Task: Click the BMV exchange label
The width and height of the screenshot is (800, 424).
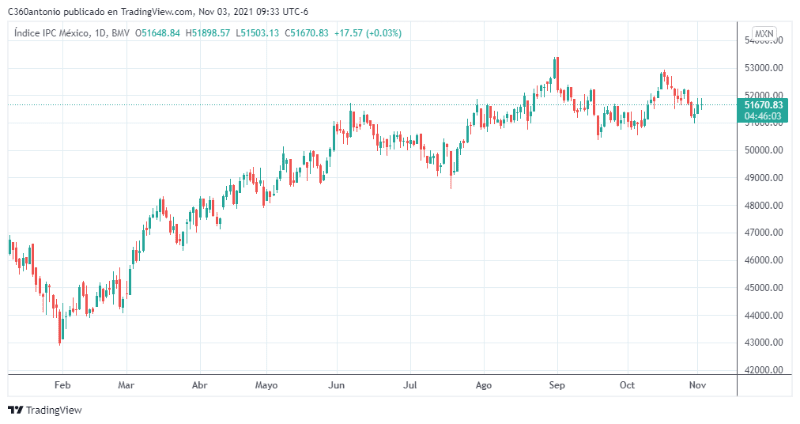Action: [121, 33]
